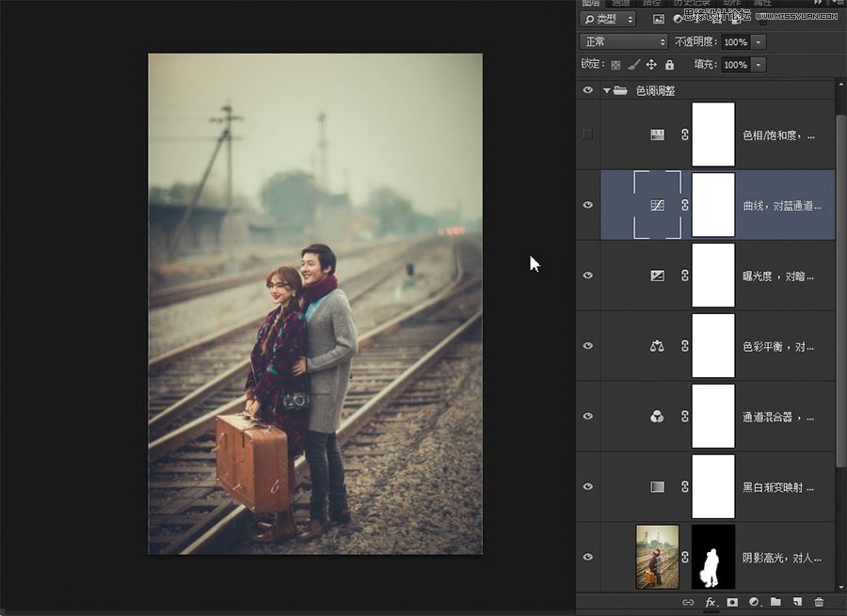
Task: Click the trash icon to delete the layer
Action: pyautogui.click(x=819, y=602)
